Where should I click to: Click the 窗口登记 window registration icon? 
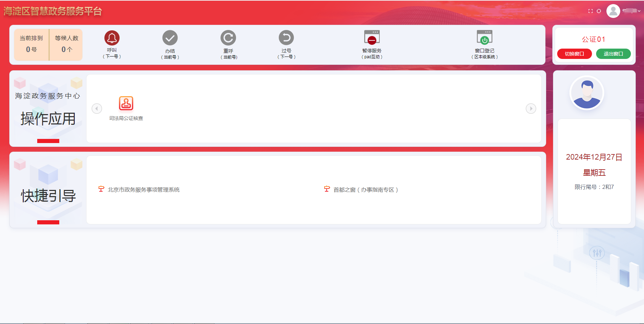(484, 38)
